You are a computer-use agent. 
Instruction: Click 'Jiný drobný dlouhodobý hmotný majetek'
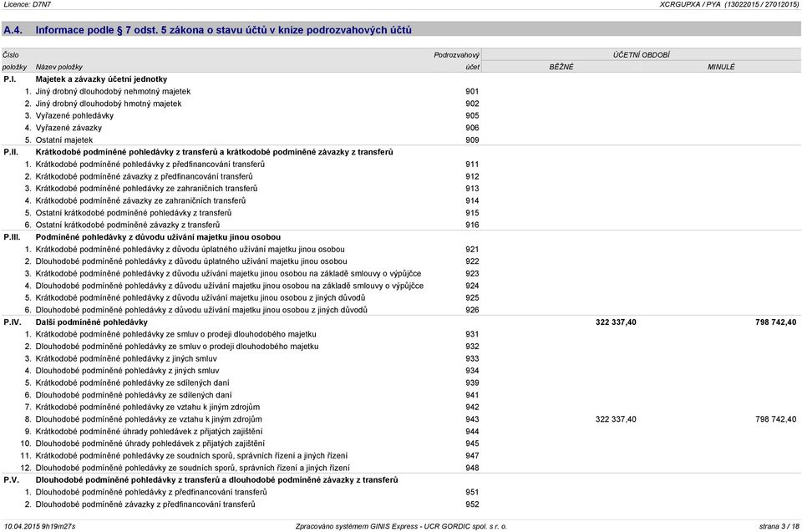(x=109, y=104)
